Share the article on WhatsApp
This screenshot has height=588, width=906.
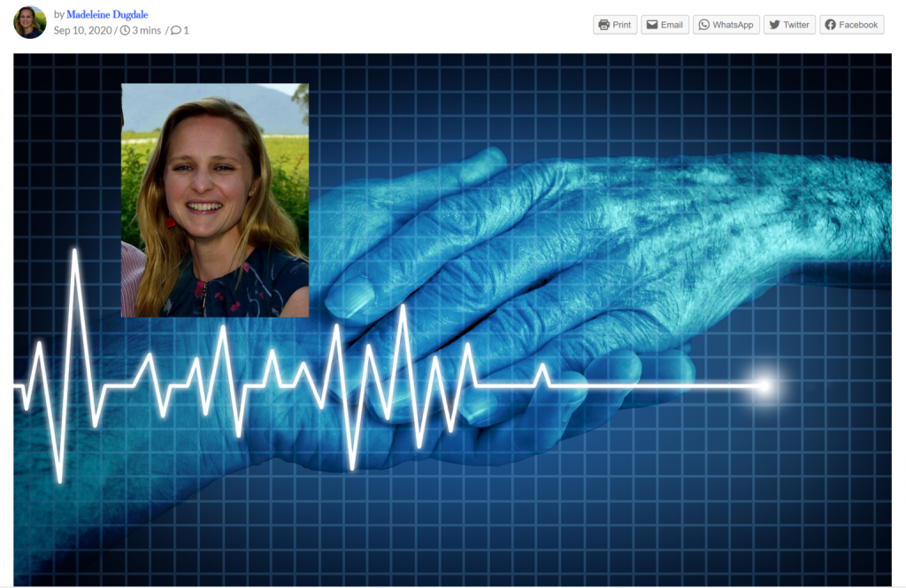tap(726, 25)
